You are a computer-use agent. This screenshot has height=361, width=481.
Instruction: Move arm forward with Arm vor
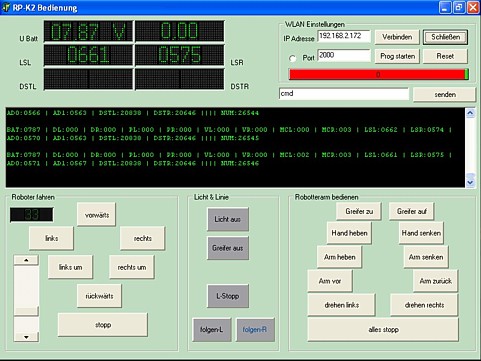coord(330,281)
